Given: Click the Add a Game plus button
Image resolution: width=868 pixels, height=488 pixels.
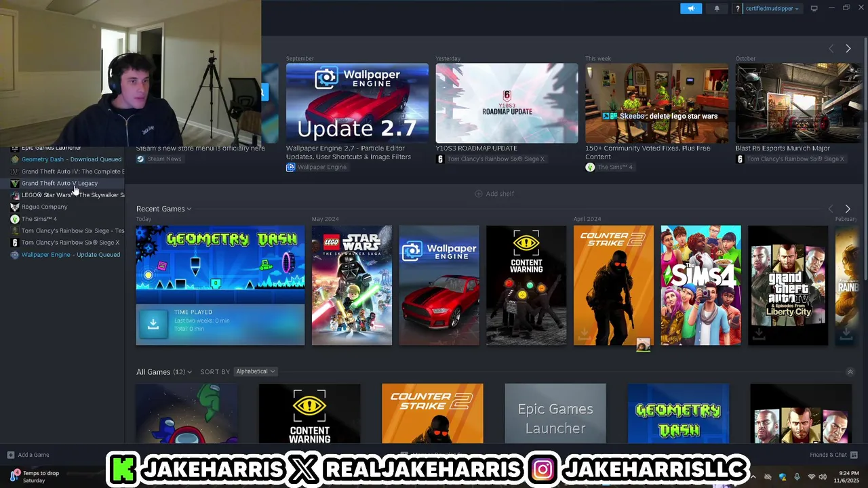Looking at the screenshot, I should (10, 455).
